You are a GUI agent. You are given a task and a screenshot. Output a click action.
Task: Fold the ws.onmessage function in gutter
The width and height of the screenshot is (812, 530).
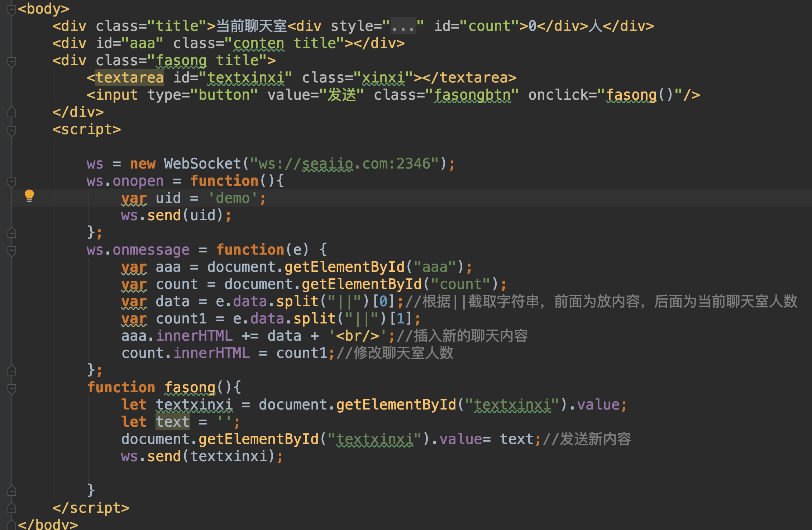11,251
